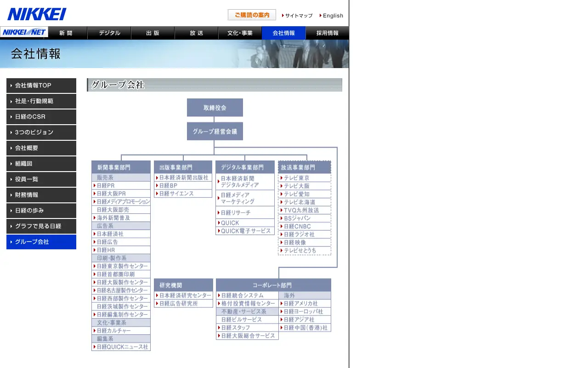Image resolution: width=588 pixels, height=368 pixels.
Task: Open 日本経済研究センター link
Action: click(x=184, y=295)
